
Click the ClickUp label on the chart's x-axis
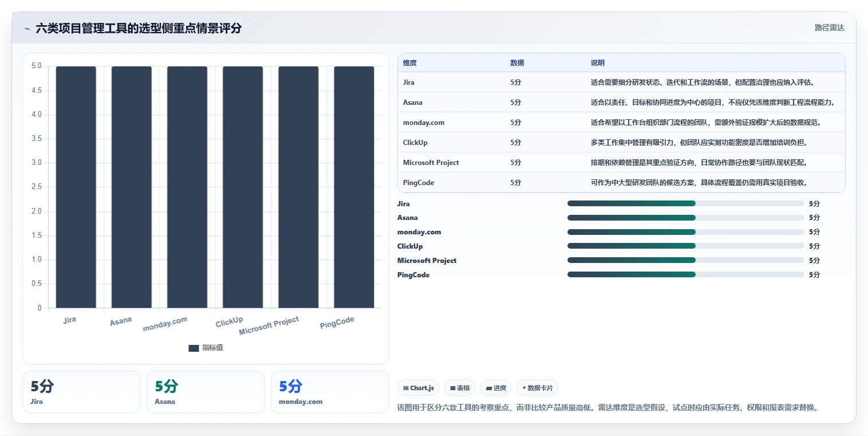coord(230,321)
